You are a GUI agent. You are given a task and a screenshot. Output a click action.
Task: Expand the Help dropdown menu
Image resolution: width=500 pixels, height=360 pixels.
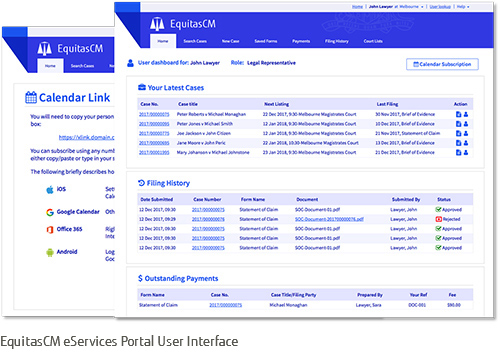pos(463,6)
